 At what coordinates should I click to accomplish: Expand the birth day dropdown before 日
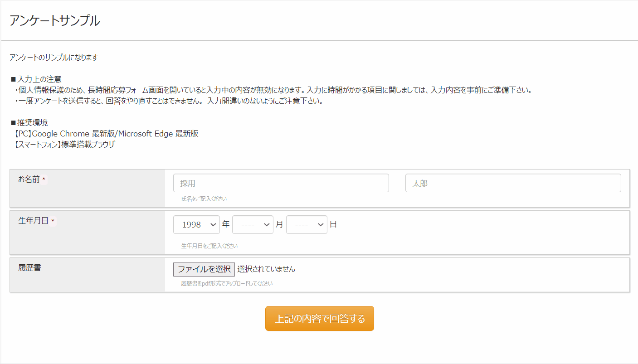307,224
